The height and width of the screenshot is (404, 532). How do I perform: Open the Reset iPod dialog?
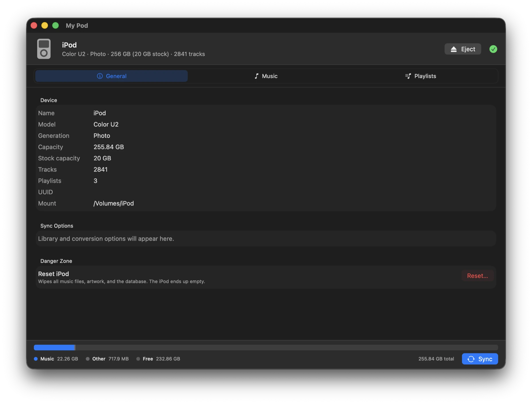pos(477,276)
